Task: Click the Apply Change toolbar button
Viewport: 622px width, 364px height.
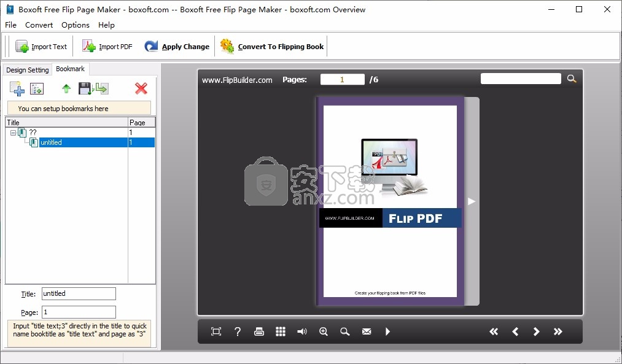Action: 177,47
